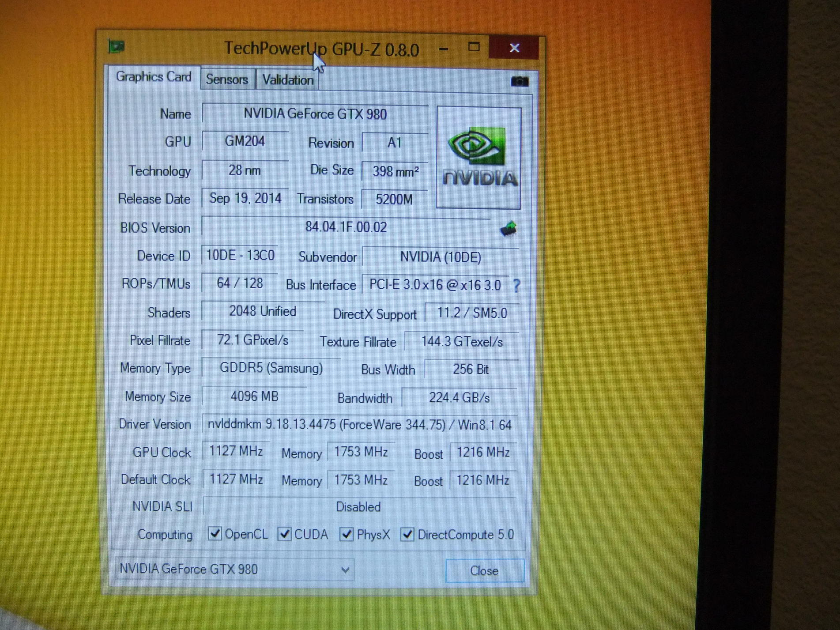Click the Release Date field Sep 19, 2014

click(x=245, y=198)
